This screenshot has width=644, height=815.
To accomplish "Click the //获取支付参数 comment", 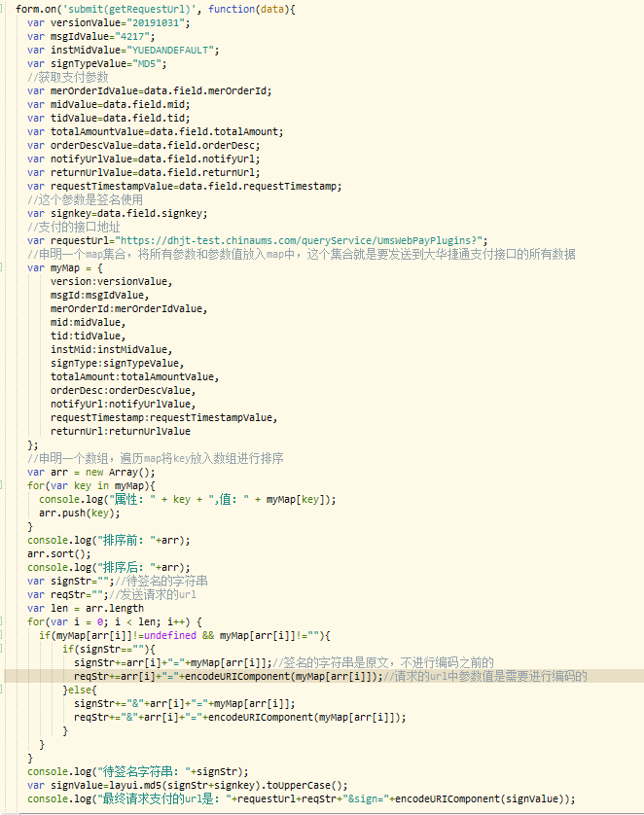I will 68,76.
